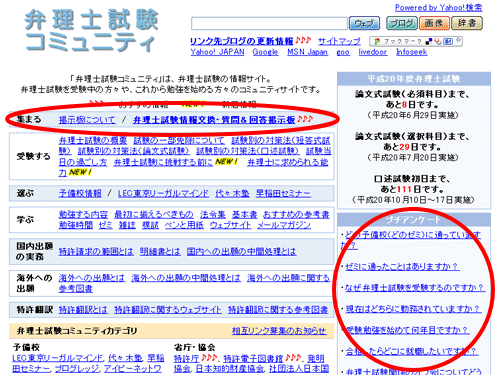
Task: Click the ブログ search button
Action: click(x=402, y=23)
